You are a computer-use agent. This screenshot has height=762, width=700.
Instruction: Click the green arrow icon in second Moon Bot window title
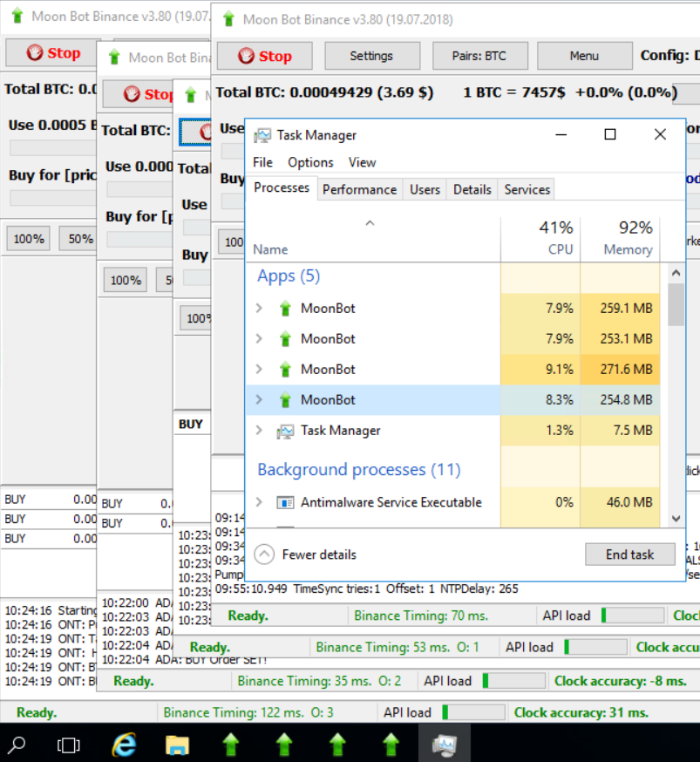[115, 58]
